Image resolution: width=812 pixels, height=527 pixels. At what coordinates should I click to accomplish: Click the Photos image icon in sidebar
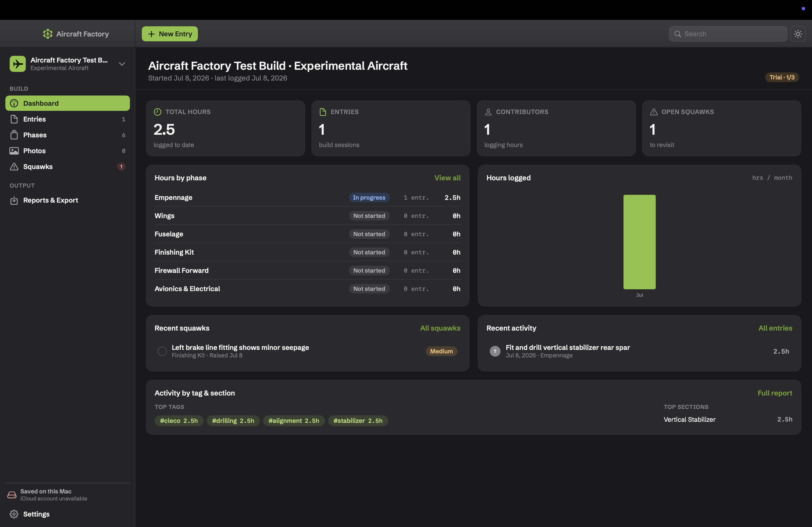point(14,151)
